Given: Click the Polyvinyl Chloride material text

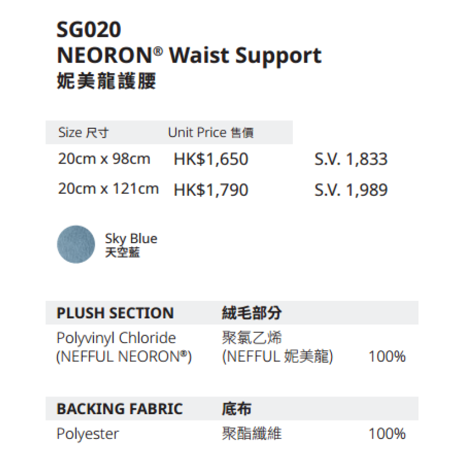Looking at the screenshot, I should pyautogui.click(x=116, y=338).
